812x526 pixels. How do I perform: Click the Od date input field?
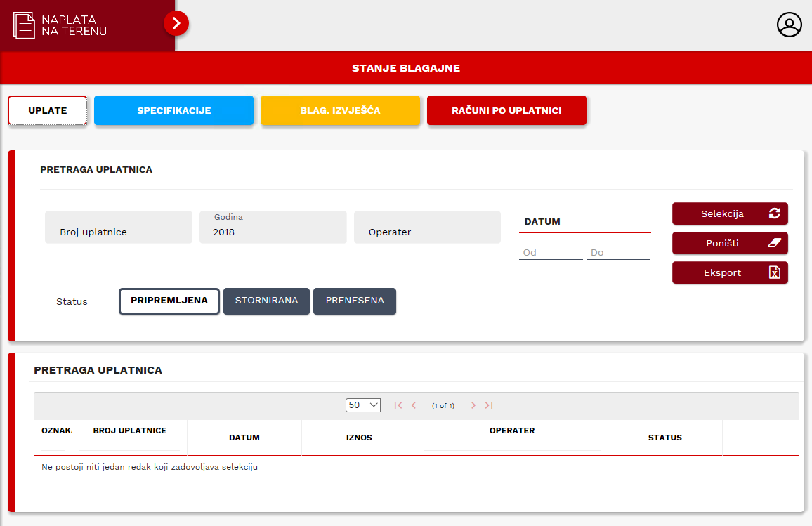pyautogui.click(x=550, y=252)
